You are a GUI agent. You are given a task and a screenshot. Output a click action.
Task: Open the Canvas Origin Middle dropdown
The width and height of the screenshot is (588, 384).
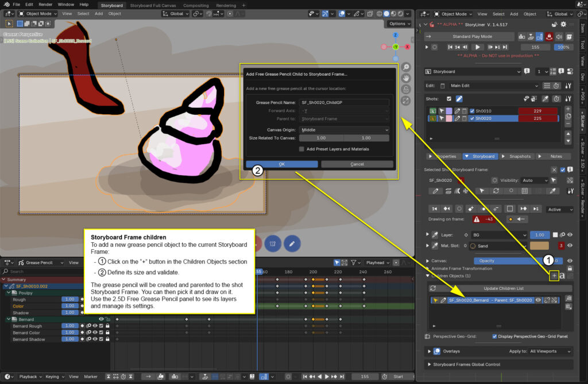point(344,130)
